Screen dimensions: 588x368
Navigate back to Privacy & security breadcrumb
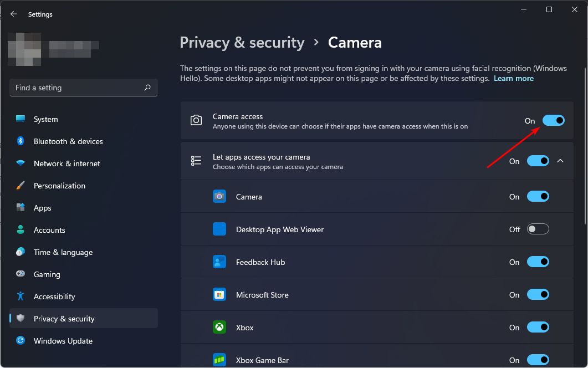(x=242, y=43)
